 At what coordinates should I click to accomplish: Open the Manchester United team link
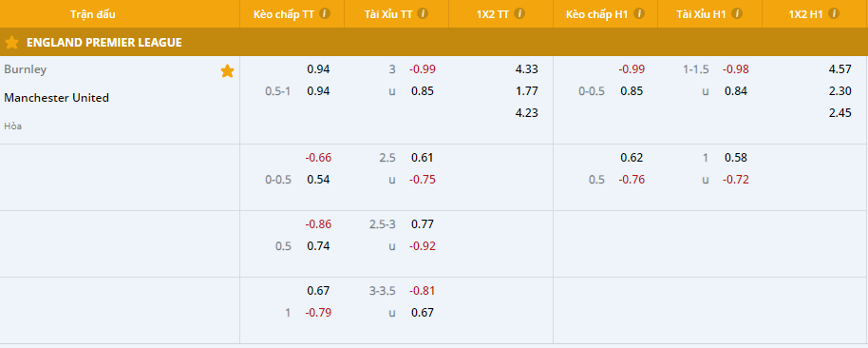coord(56,98)
